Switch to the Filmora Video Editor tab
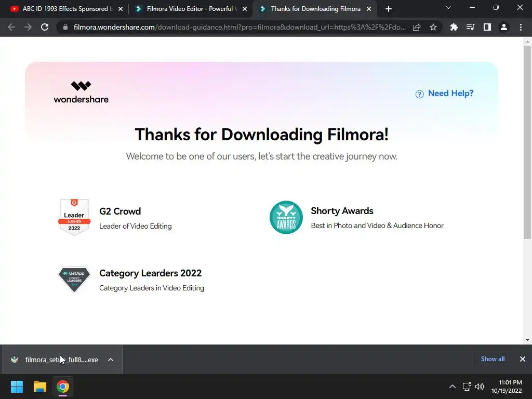This screenshot has height=399, width=532. coord(191,9)
